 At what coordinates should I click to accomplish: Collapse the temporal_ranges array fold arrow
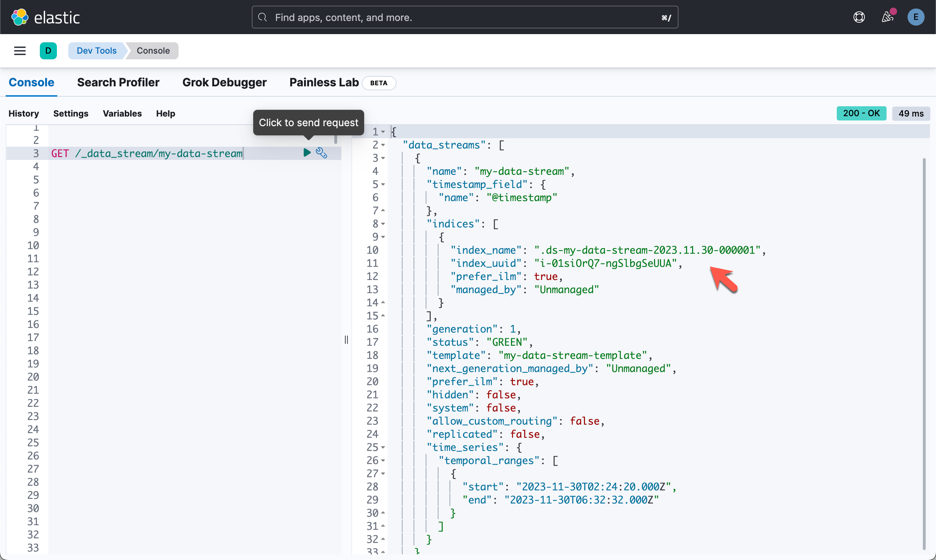pos(383,461)
